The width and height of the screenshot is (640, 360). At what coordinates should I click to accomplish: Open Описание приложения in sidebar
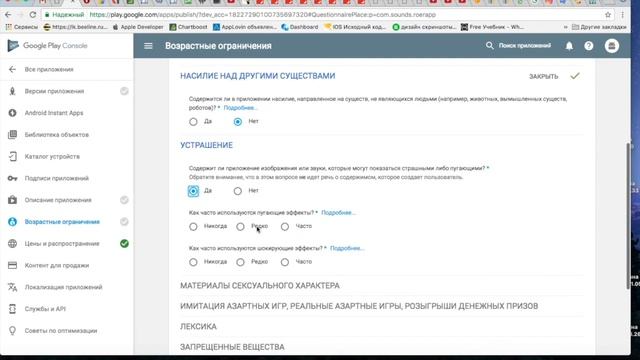[x=58, y=200]
